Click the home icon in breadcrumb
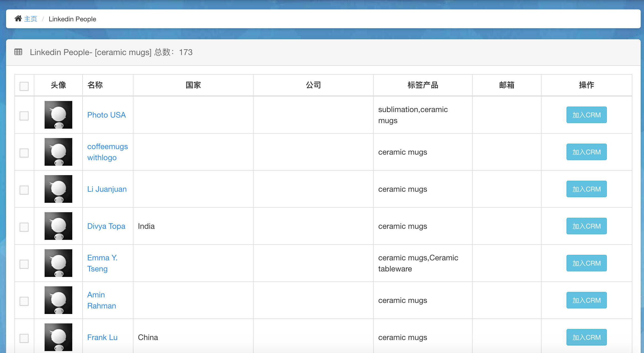Image resolution: width=644 pixels, height=353 pixels. 18,19
